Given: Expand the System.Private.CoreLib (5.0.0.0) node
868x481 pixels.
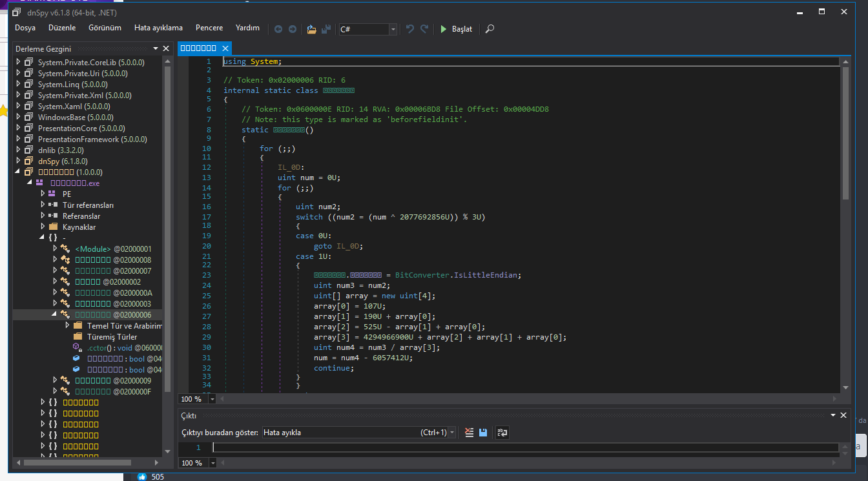Looking at the screenshot, I should (19, 62).
